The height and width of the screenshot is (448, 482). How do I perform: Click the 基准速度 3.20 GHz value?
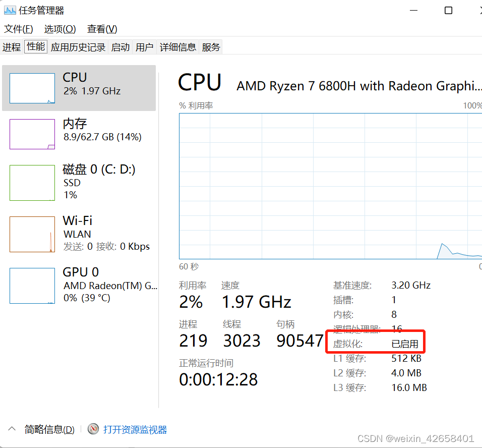click(411, 285)
